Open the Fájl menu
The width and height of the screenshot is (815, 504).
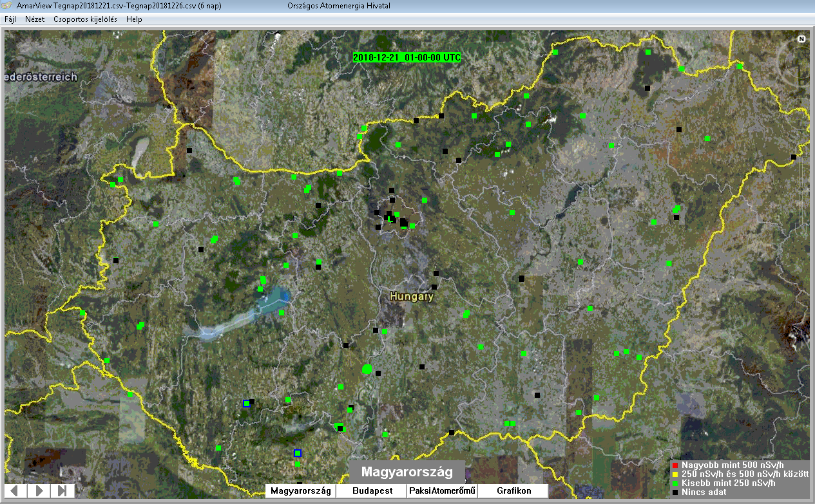[10, 19]
